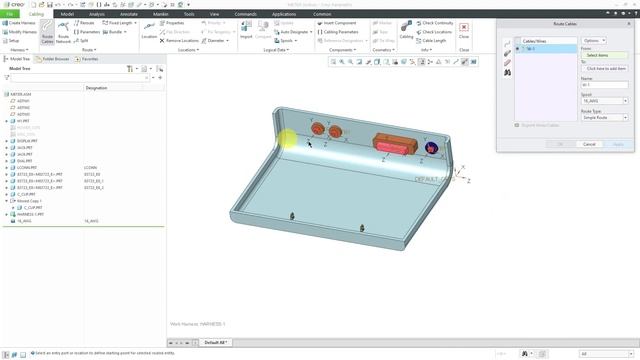
Task: Click the last icon in graphics toolbar
Action: point(473,62)
